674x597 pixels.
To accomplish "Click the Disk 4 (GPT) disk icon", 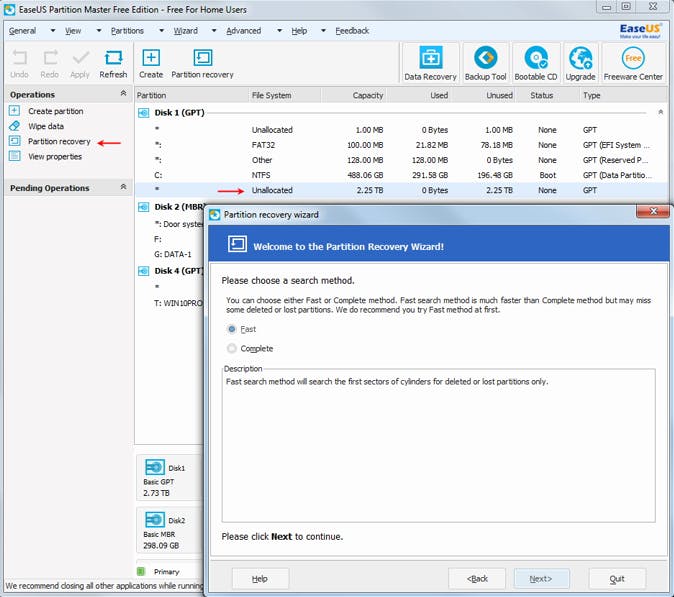I will click(143, 271).
